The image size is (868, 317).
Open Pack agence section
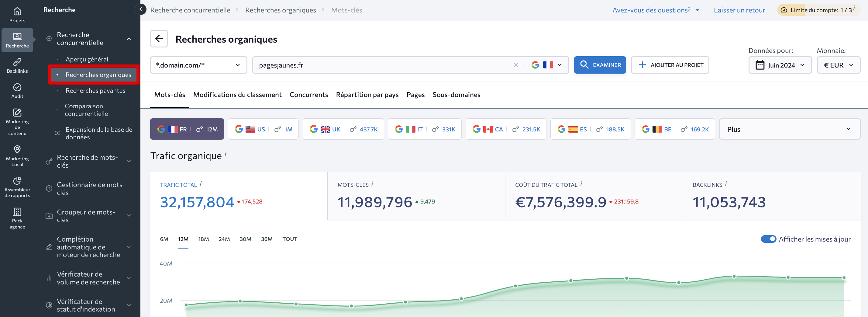click(17, 218)
